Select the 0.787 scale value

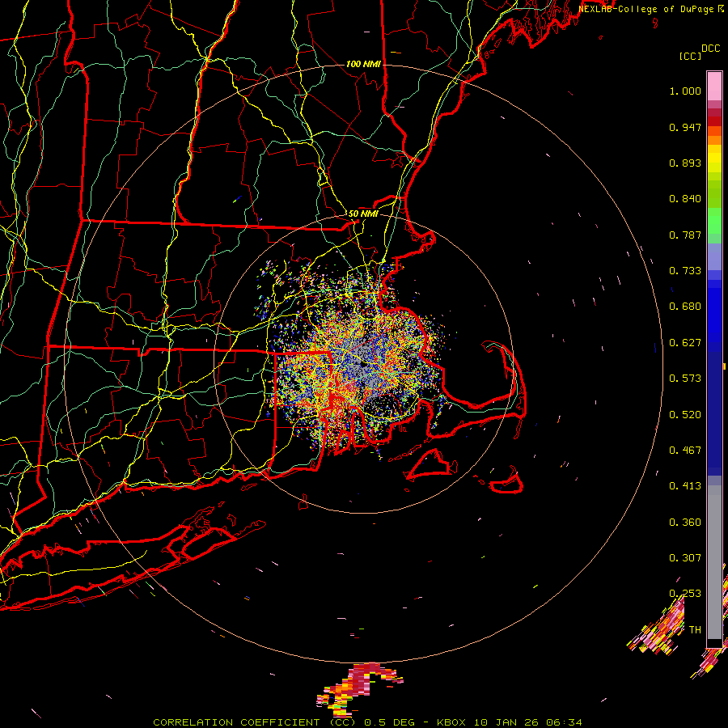click(x=685, y=235)
